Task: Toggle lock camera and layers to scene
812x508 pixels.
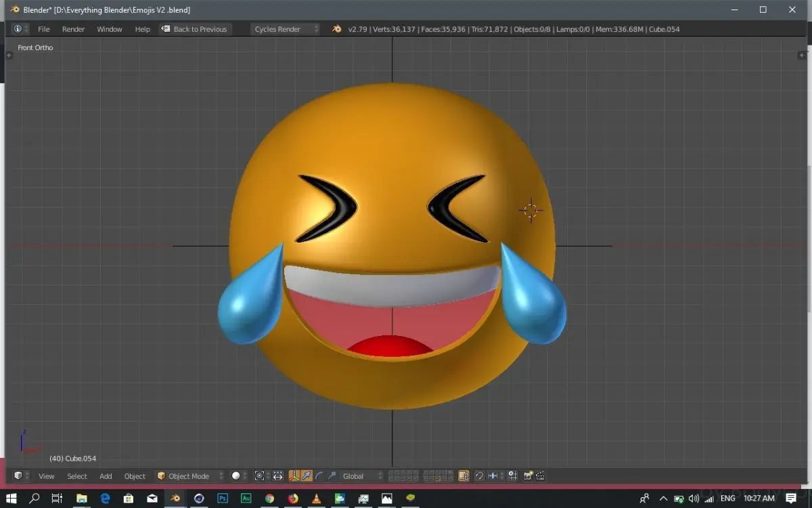Action: (464, 476)
